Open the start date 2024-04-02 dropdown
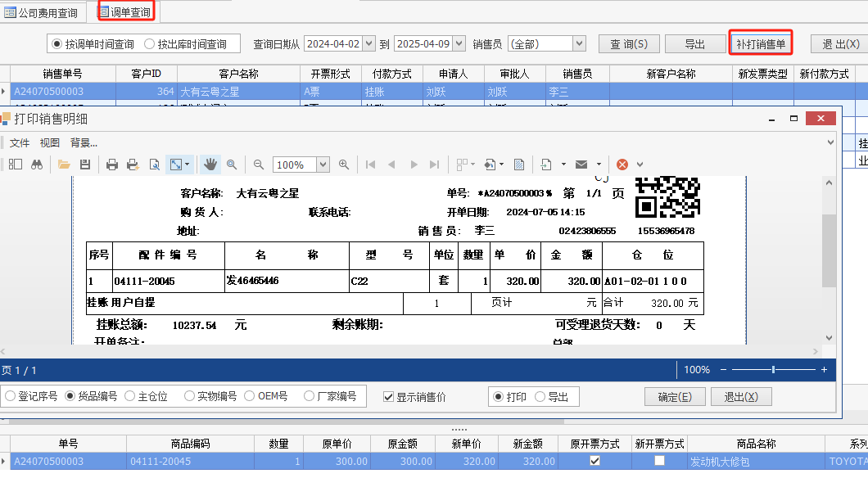 pyautogui.click(x=368, y=43)
